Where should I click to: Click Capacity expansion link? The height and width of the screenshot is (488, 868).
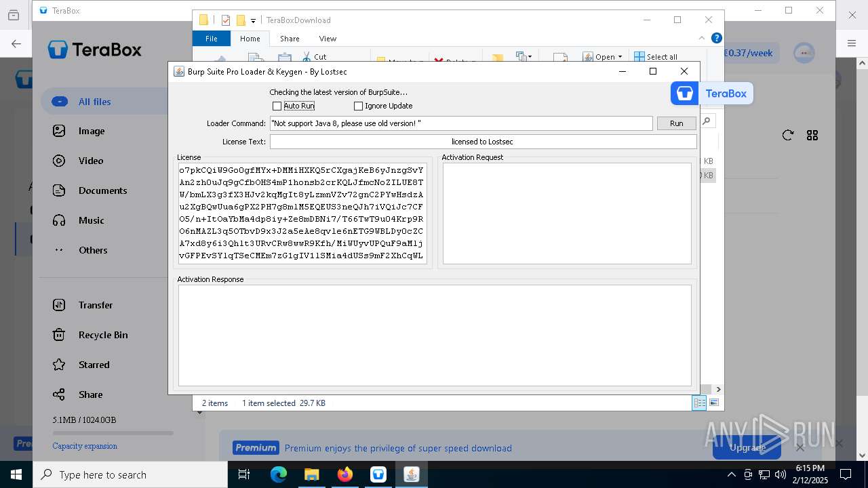click(85, 446)
